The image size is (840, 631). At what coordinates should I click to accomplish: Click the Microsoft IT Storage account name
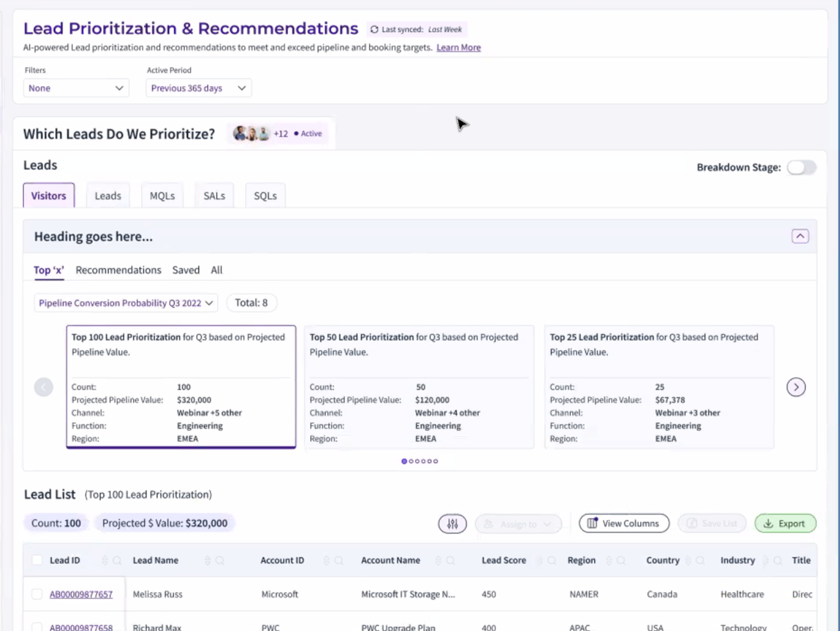[408, 594]
